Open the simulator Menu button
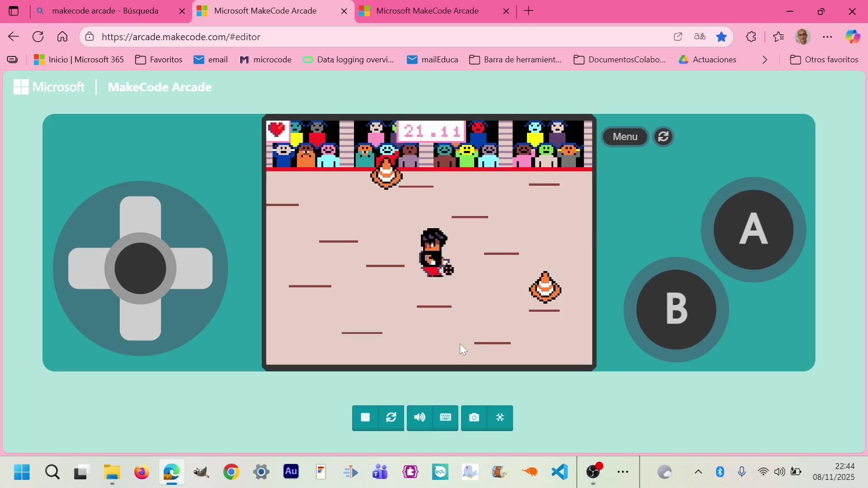 click(x=625, y=137)
